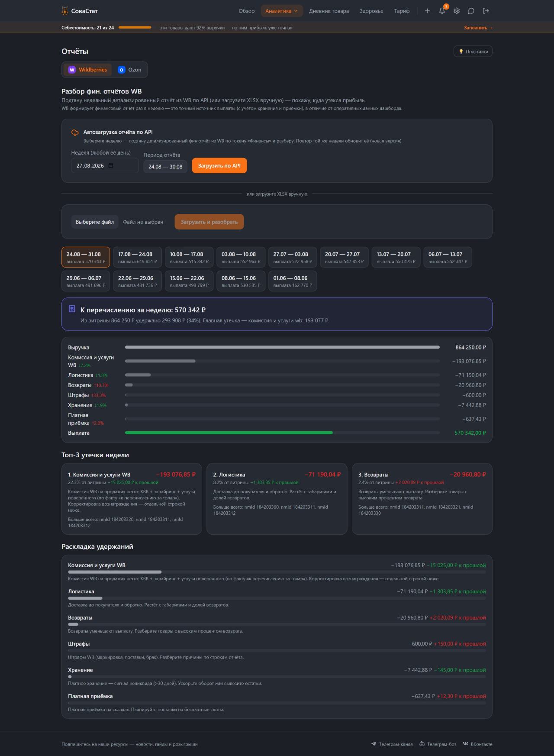Click the purple Wildberries W icon

click(72, 70)
